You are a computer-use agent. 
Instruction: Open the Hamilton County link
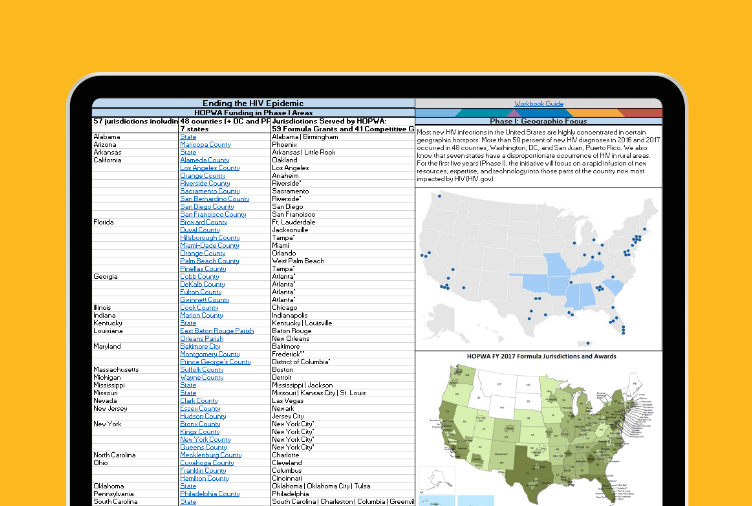pyautogui.click(x=204, y=478)
